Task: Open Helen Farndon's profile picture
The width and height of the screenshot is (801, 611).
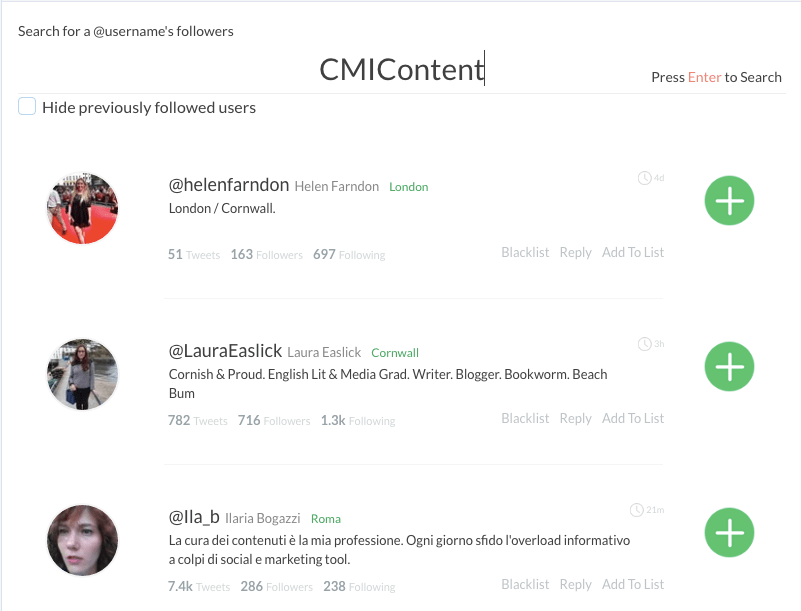Action: click(x=82, y=208)
